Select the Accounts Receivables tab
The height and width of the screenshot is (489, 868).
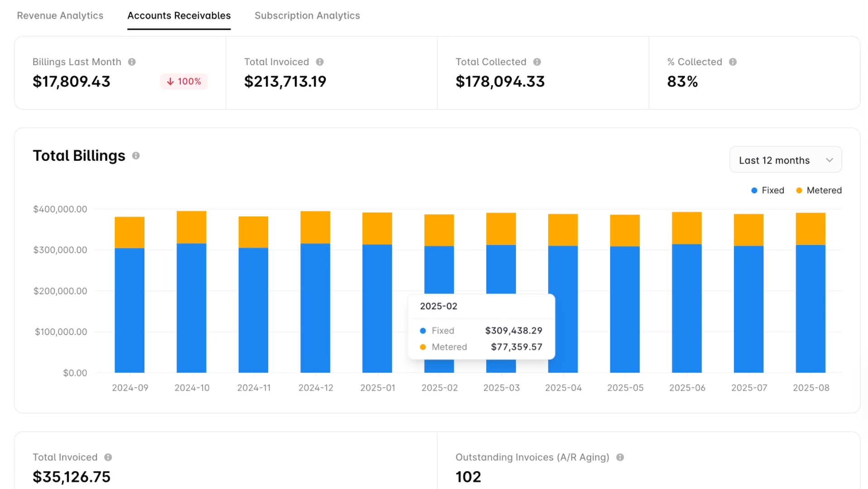tap(179, 15)
